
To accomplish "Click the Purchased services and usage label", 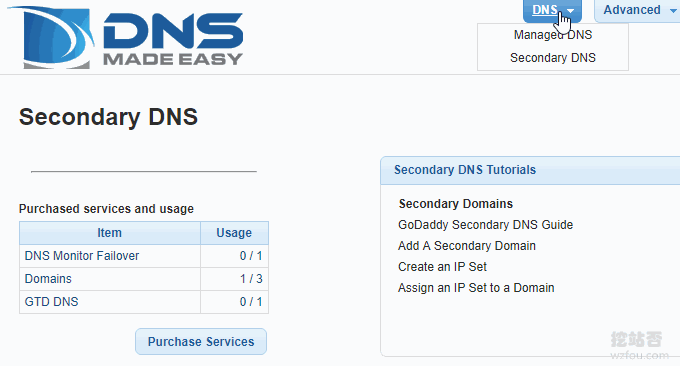I will click(x=106, y=209).
